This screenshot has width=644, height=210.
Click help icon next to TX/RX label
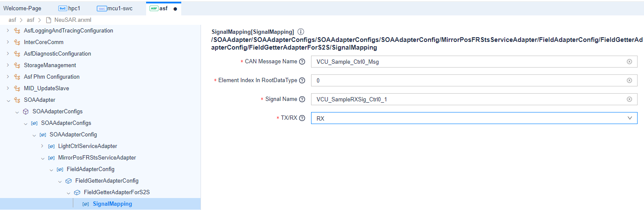(302, 118)
